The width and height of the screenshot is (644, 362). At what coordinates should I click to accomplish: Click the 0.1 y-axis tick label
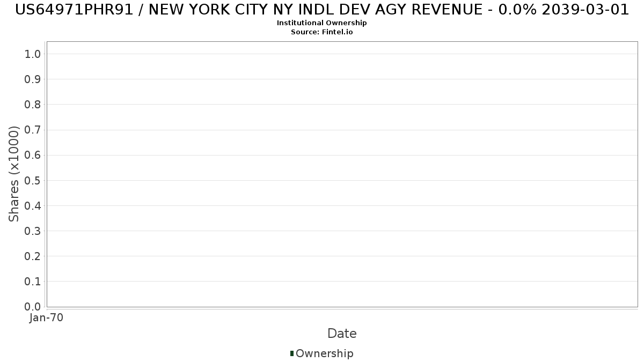(33, 281)
